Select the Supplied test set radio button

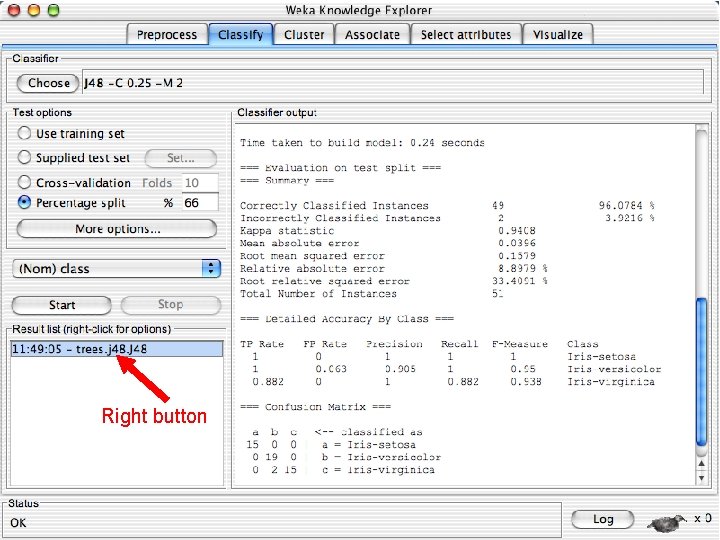click(x=24, y=158)
